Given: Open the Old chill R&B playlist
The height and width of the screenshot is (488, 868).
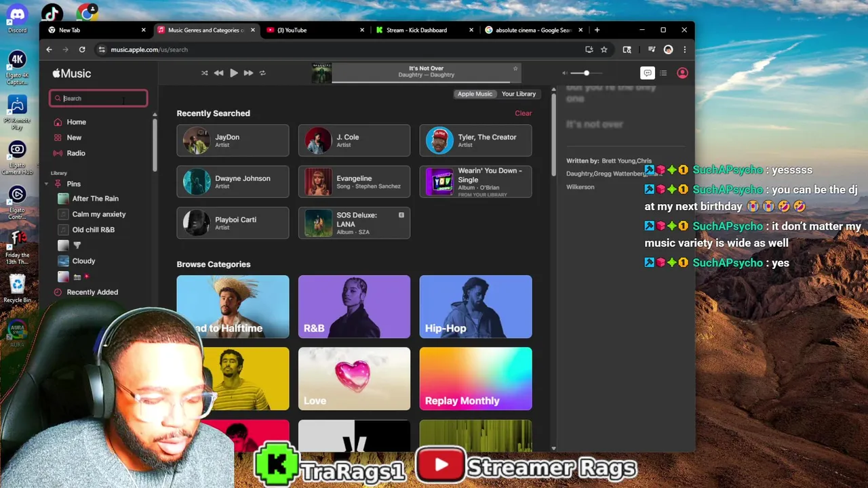Looking at the screenshot, I should (93, 230).
